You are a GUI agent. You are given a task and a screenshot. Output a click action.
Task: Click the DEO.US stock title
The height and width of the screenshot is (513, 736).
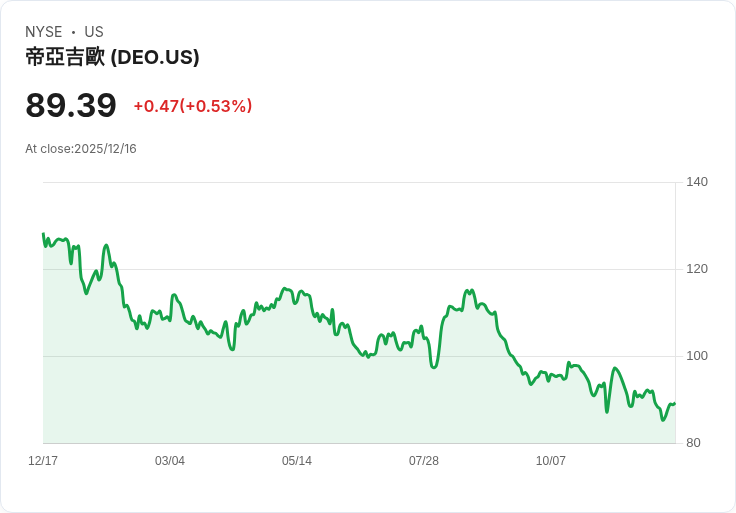112,57
